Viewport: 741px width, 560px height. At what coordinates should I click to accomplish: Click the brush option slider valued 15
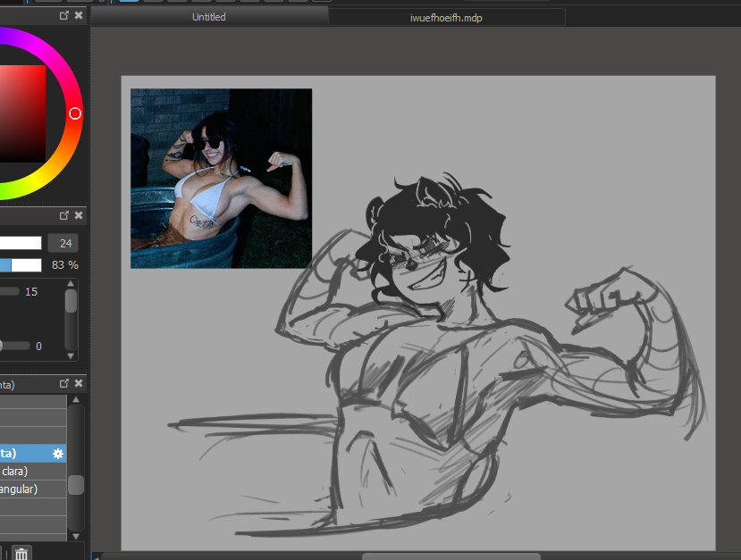click(x=10, y=291)
